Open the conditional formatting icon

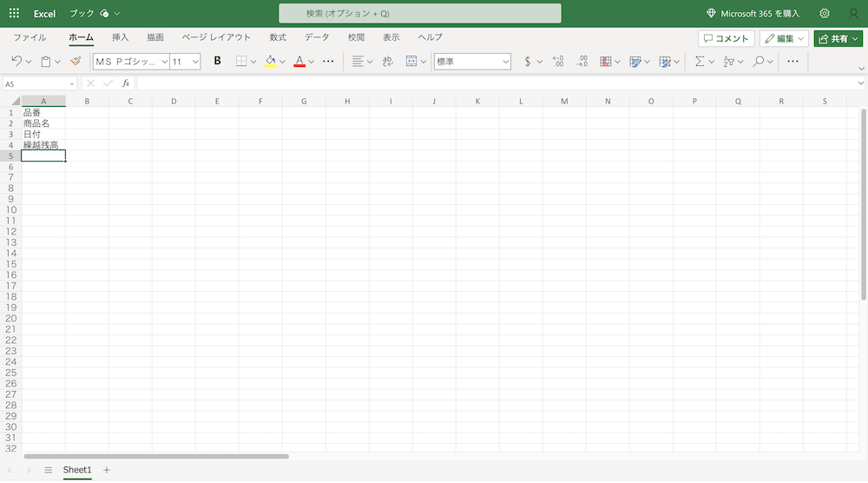point(606,62)
